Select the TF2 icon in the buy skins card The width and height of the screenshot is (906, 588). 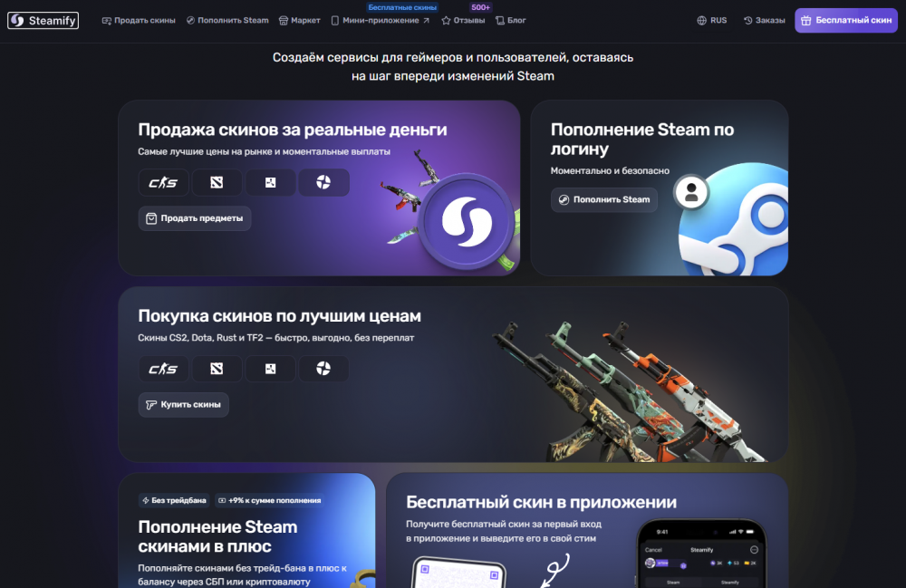tap(323, 369)
